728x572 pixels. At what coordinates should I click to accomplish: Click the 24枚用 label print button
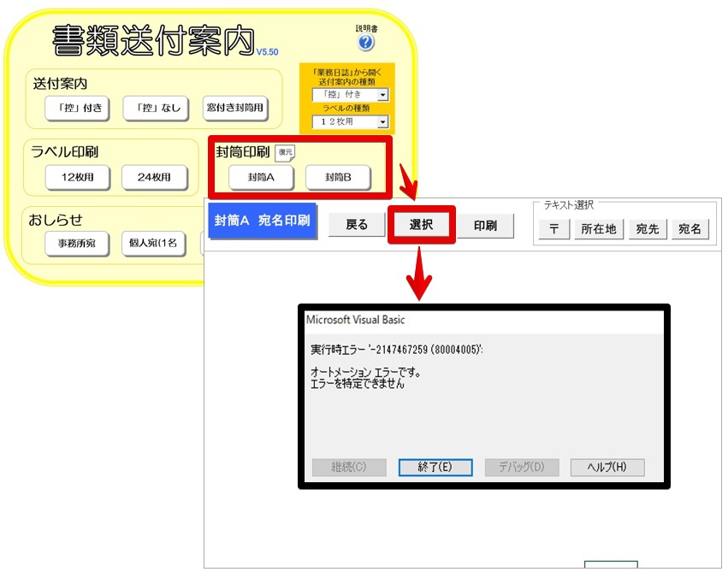(x=155, y=177)
